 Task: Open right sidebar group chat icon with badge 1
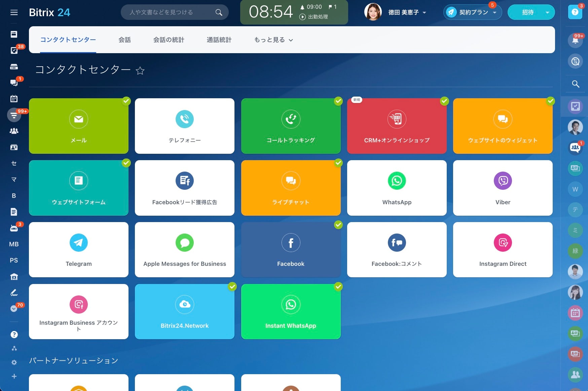[x=575, y=148]
